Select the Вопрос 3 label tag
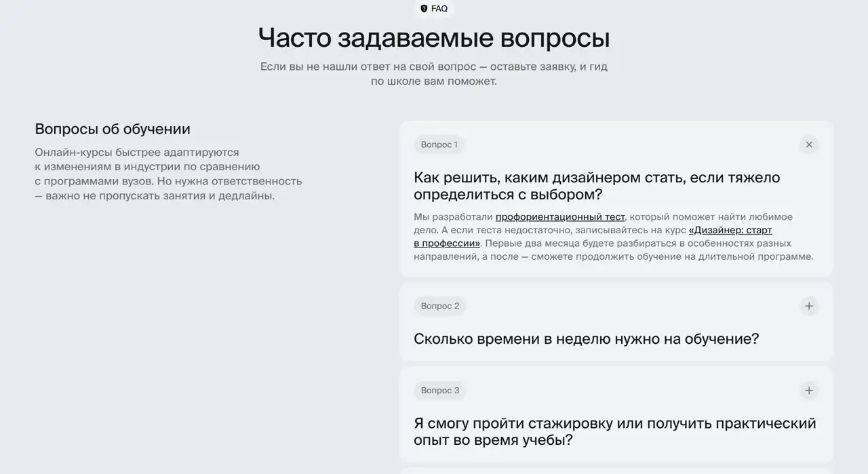 point(439,390)
